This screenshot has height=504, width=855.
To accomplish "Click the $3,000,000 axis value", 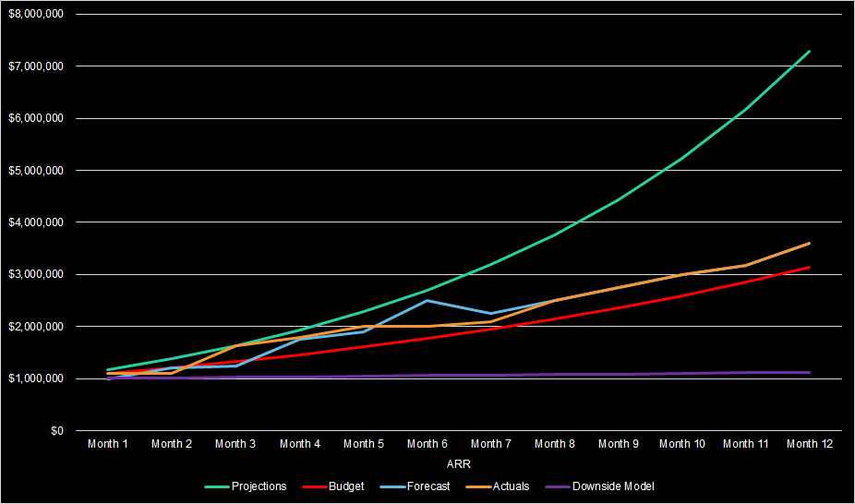I will [36, 274].
